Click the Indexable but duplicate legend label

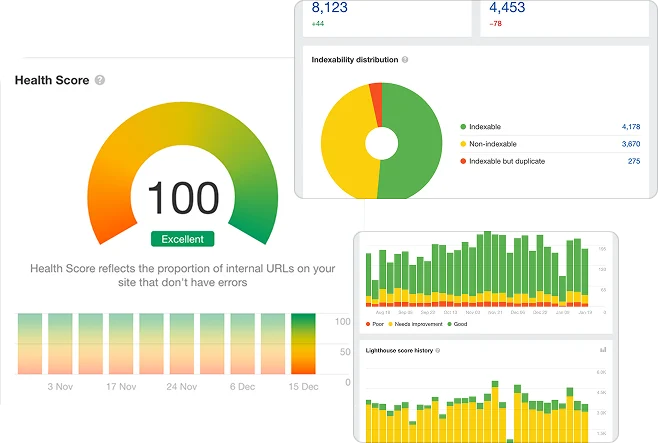tap(507, 161)
